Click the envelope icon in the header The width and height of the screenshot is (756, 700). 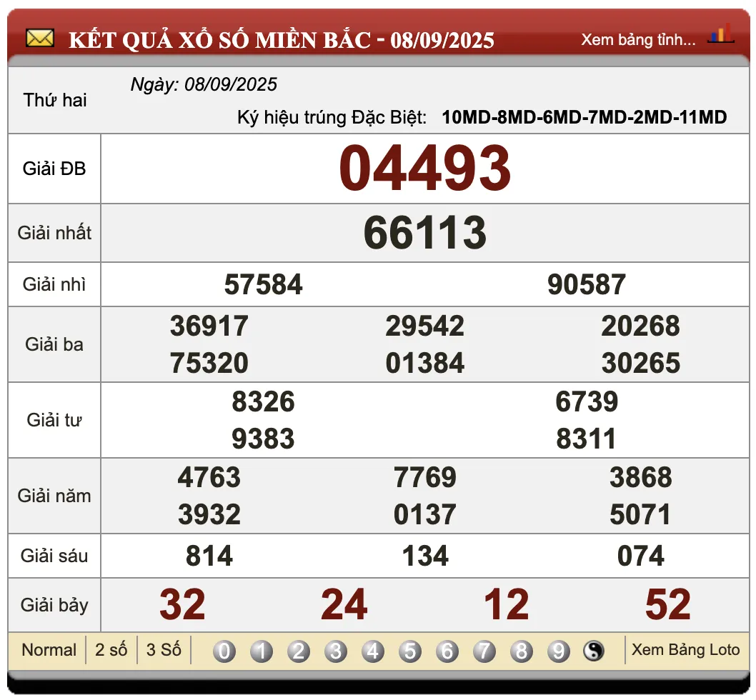(41, 37)
